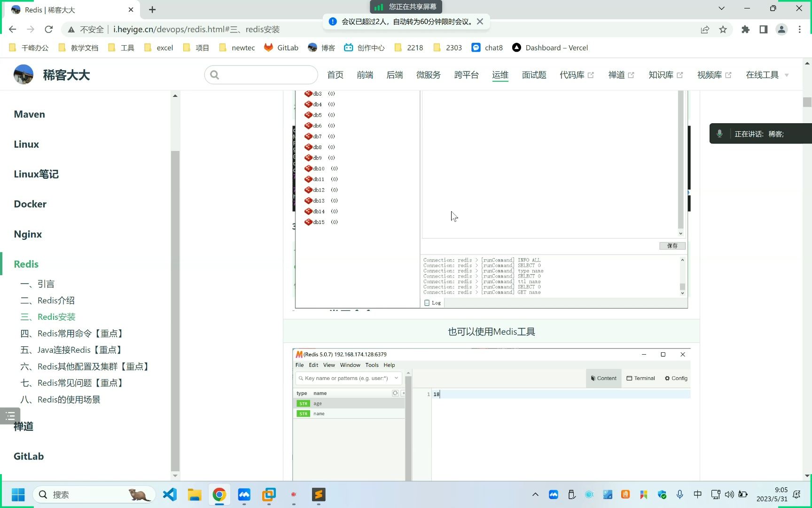The width and height of the screenshot is (812, 508).
Task: Select the Content tab in Medis
Action: tap(603, 378)
